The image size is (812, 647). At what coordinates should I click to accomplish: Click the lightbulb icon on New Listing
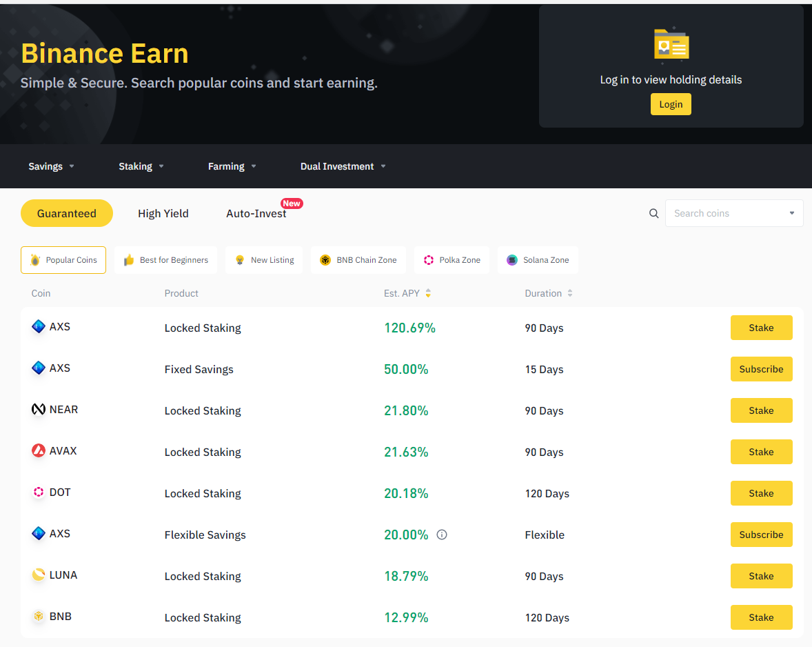pyautogui.click(x=240, y=260)
